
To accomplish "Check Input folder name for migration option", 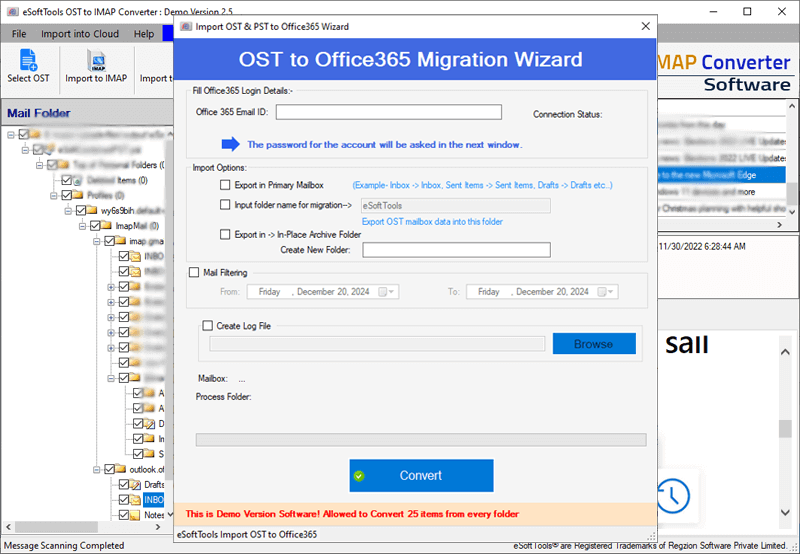I will (x=225, y=205).
